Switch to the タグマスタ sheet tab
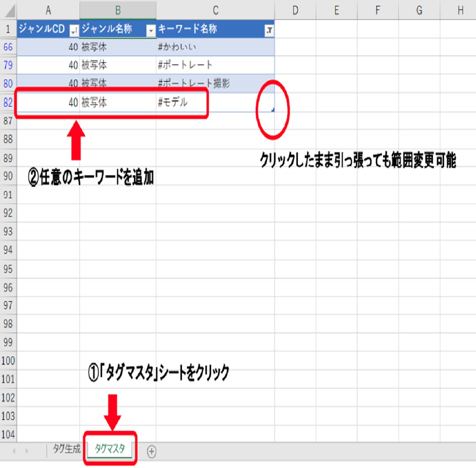The height and width of the screenshot is (468, 476). point(110,449)
